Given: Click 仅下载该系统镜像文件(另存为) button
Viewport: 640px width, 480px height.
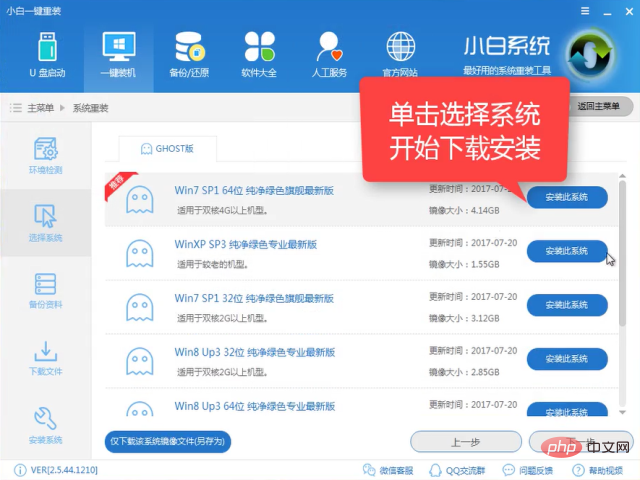Looking at the screenshot, I should pyautogui.click(x=175, y=440).
